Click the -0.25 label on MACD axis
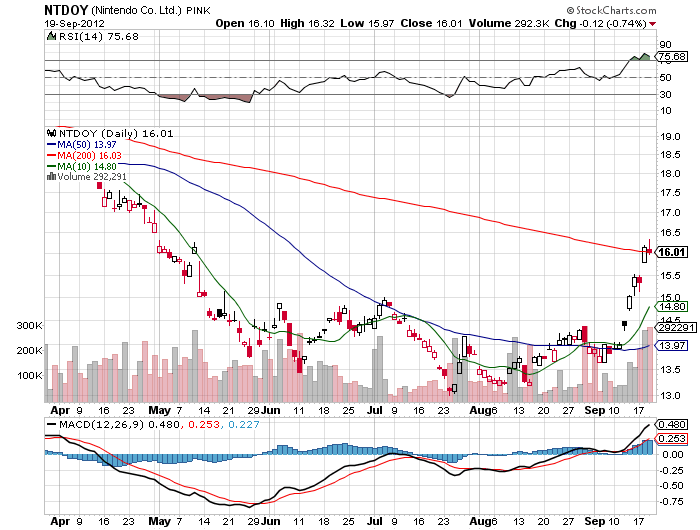The image size is (700, 530). [x=671, y=471]
